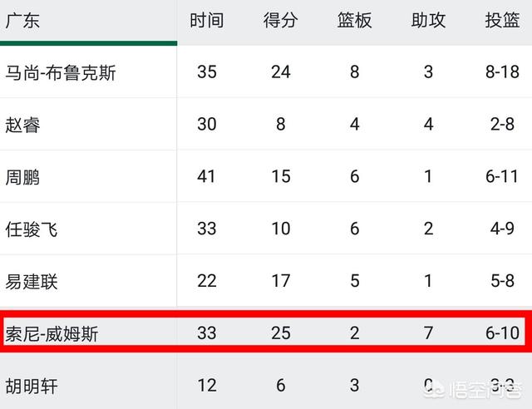Open player 赵睿 name
The width and height of the screenshot is (532, 409).
click(22, 125)
